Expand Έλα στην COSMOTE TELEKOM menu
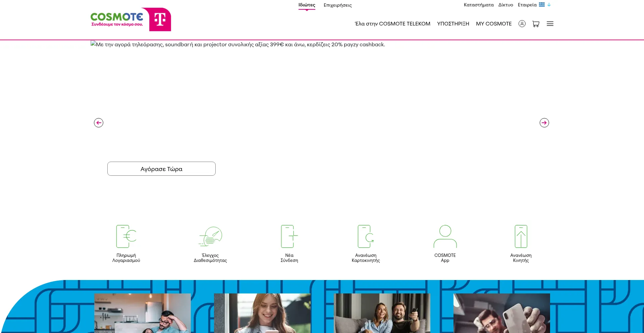The image size is (644, 333). (392, 24)
